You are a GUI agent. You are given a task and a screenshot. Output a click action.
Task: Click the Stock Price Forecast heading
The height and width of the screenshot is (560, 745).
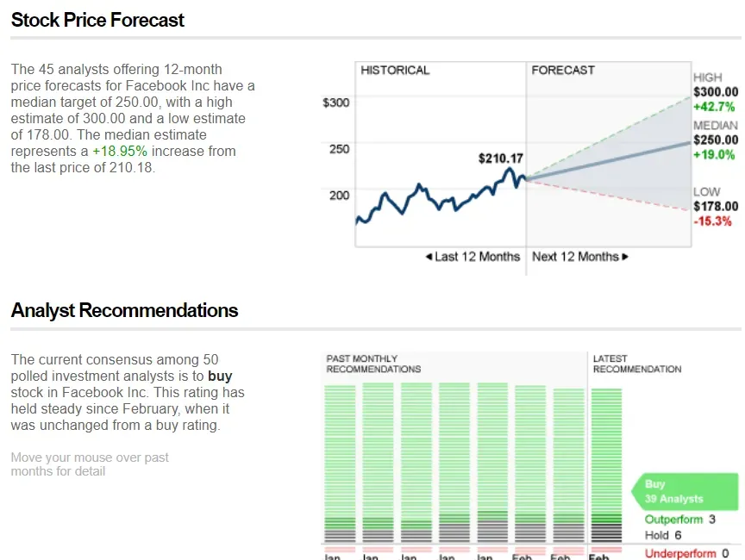click(x=97, y=20)
